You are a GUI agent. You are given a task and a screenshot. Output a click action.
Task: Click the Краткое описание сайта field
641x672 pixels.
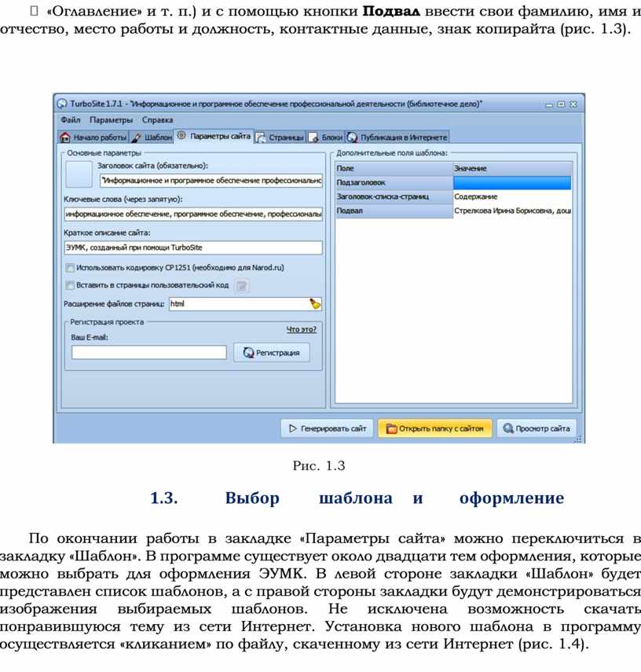tap(193, 248)
